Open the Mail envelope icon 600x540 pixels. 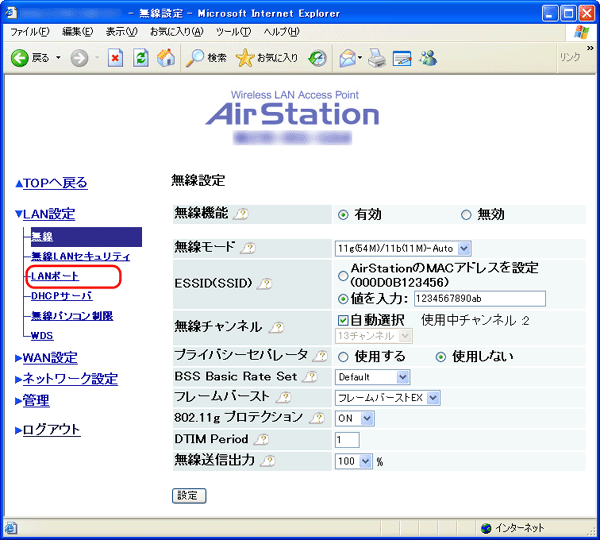coord(347,58)
